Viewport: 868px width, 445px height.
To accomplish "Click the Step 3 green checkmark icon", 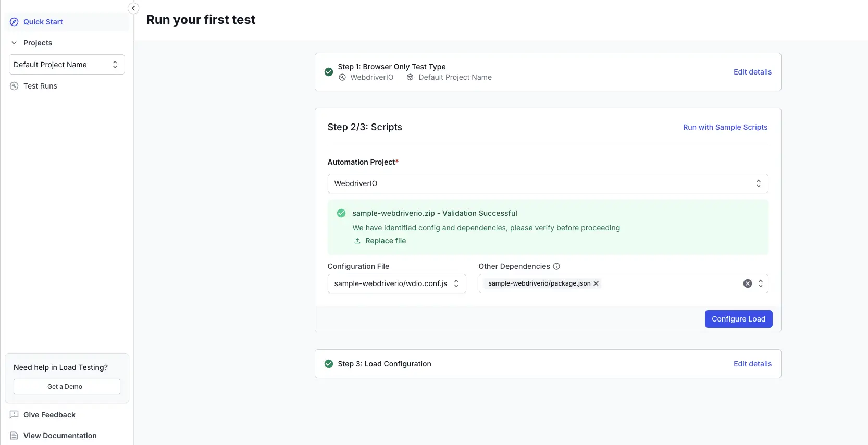I will coord(329,364).
